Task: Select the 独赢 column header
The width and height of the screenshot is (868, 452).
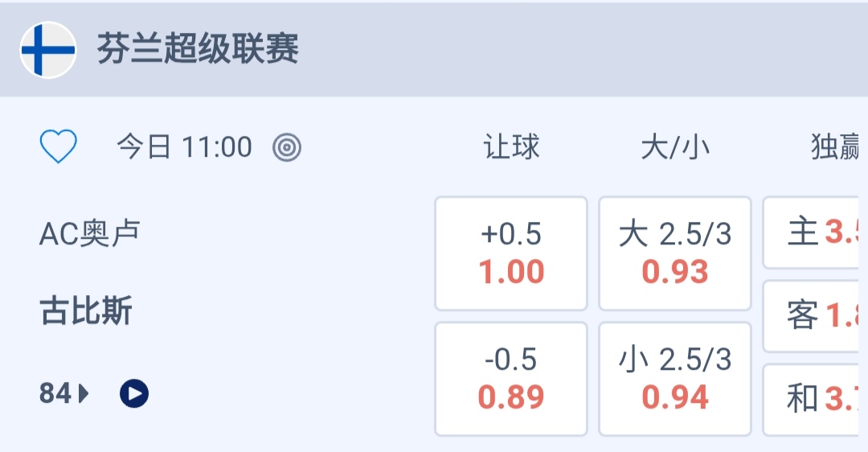Action: pyautogui.click(x=836, y=148)
